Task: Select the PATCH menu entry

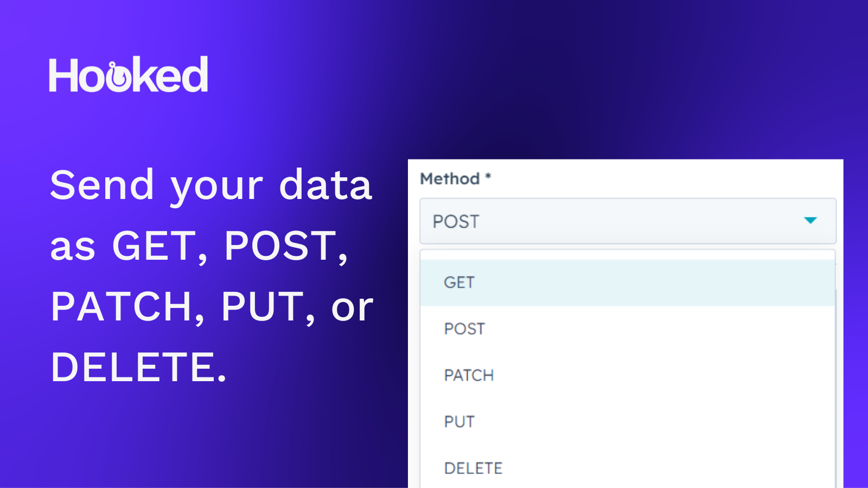Action: click(x=468, y=375)
